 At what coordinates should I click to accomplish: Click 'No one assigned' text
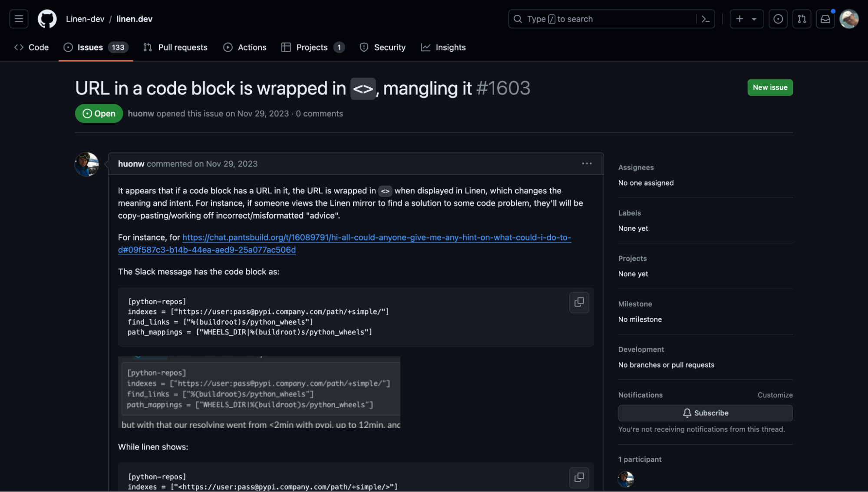pyautogui.click(x=646, y=183)
